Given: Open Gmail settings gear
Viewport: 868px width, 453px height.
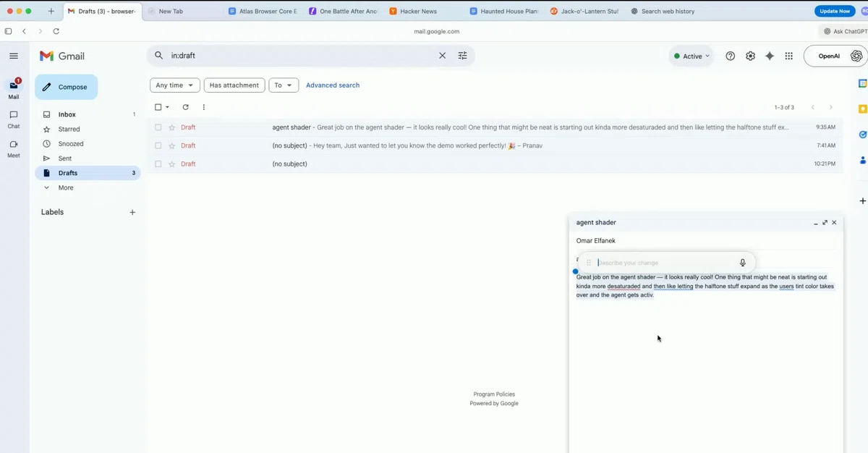Looking at the screenshot, I should (750, 56).
